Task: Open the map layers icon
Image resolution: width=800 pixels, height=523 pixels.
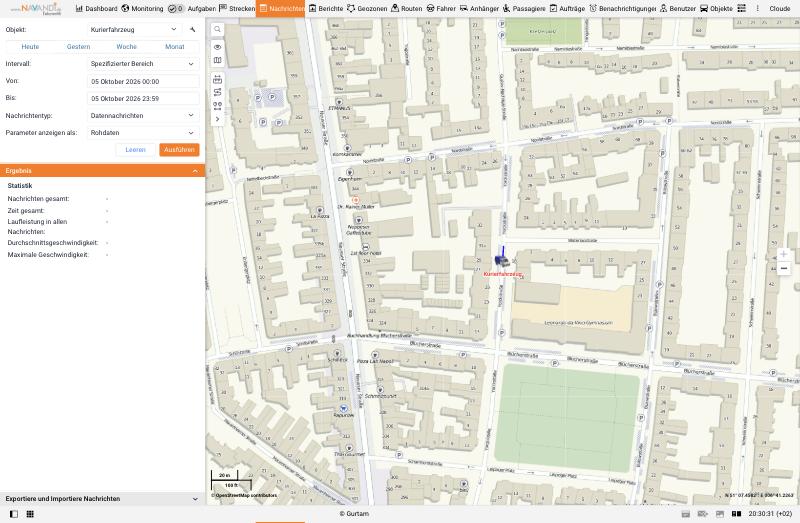Action: [217, 60]
